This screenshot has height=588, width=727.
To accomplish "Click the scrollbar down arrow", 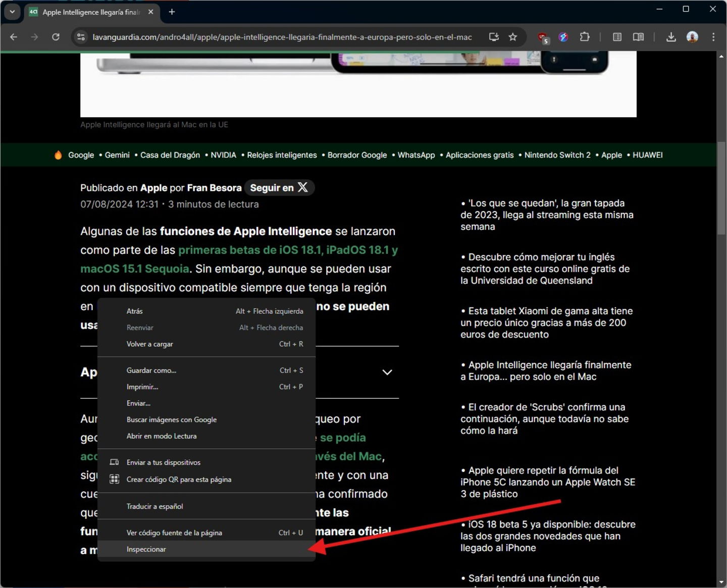I will [x=721, y=583].
